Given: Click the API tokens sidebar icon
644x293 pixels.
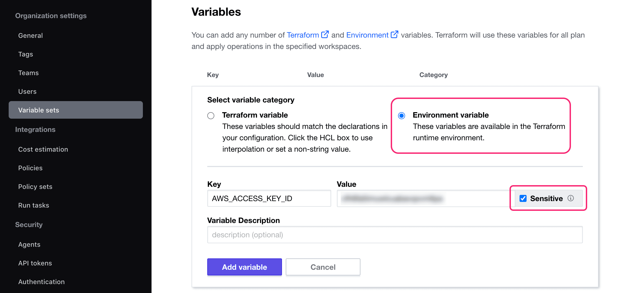Looking at the screenshot, I should coord(35,263).
